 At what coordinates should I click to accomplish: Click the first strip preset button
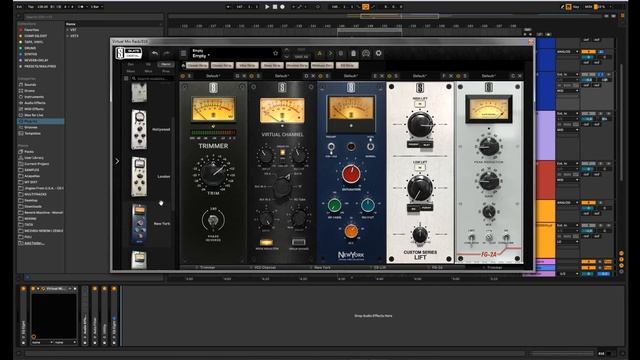tap(198, 65)
